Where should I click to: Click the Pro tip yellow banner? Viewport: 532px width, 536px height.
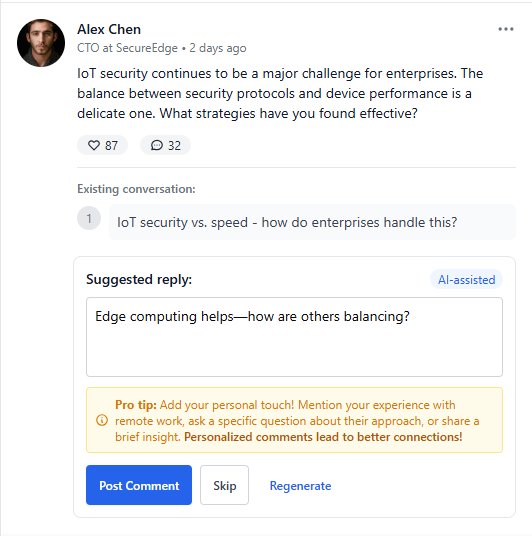[x=294, y=420]
